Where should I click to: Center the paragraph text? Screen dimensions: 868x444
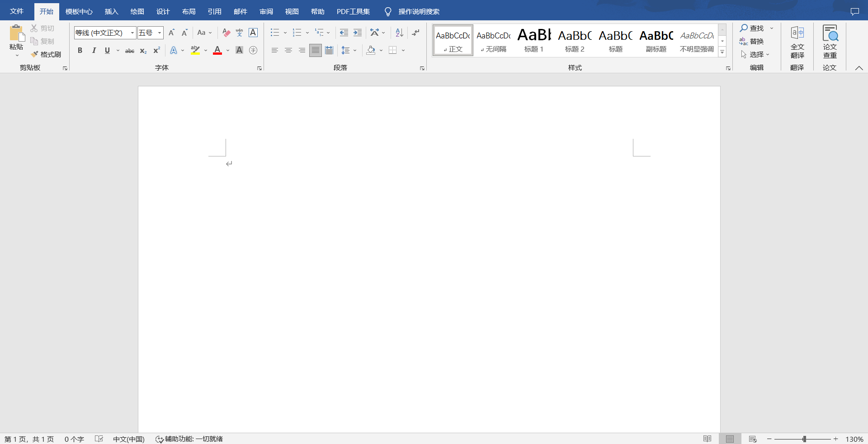288,50
